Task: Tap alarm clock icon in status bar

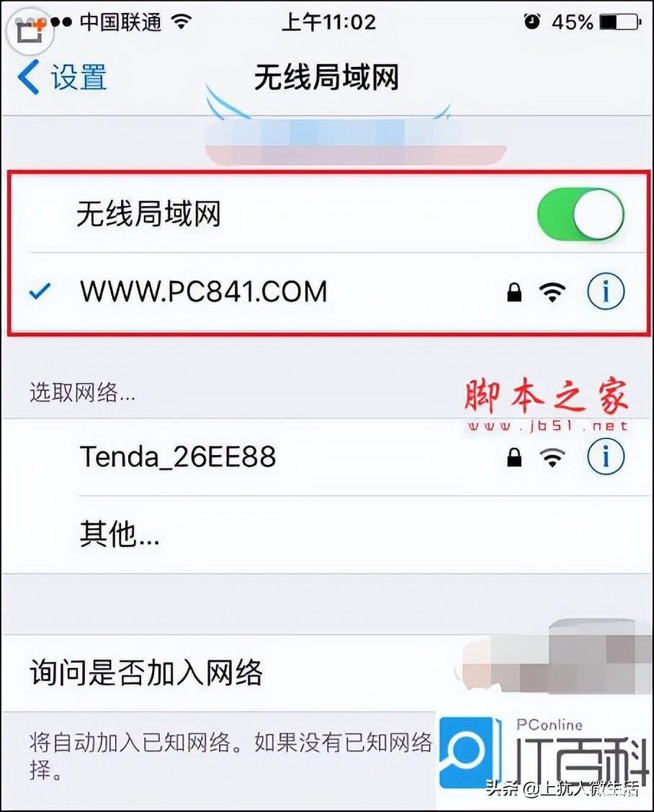Action: (532, 21)
